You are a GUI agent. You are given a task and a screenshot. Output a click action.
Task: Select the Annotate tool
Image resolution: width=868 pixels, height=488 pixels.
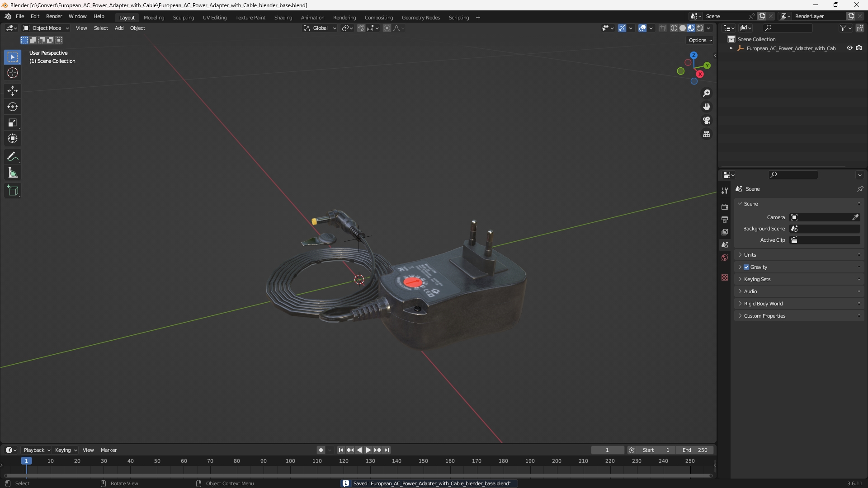[13, 157]
